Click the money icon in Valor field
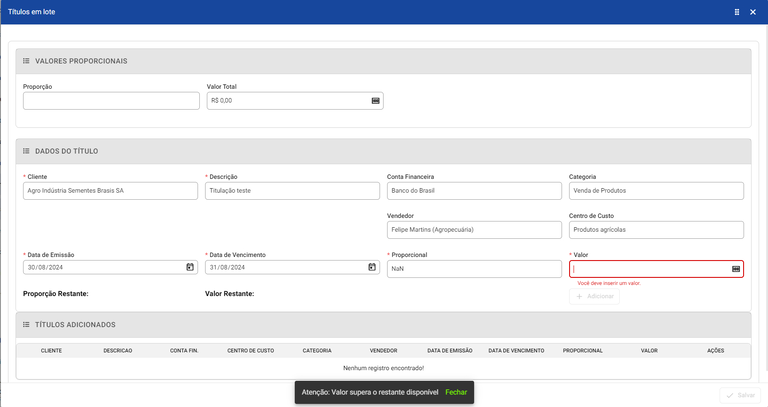This screenshot has width=768, height=407. [735, 269]
